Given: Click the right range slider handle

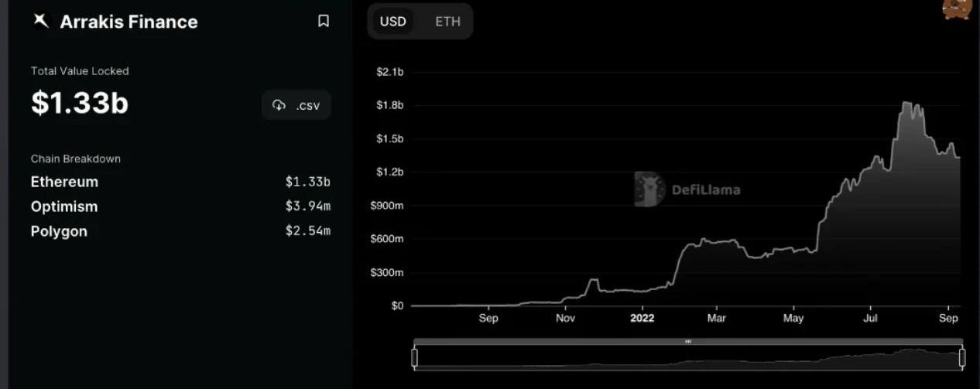Looking at the screenshot, I should (962, 357).
